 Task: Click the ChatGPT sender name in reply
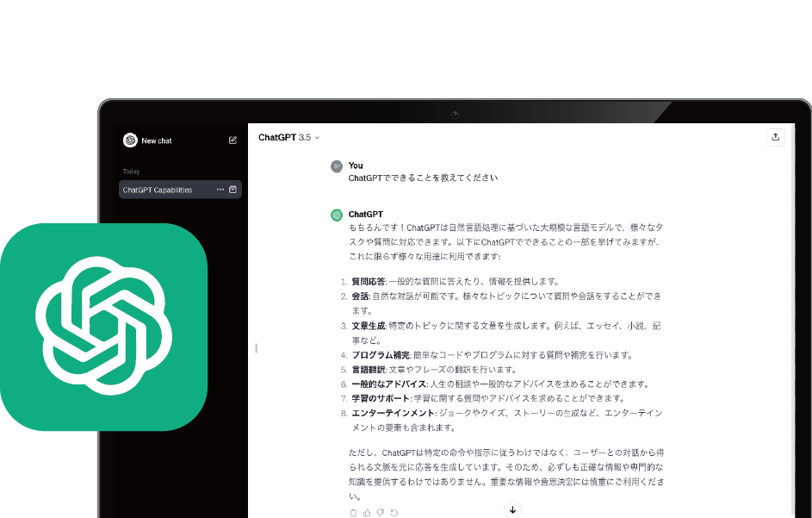[x=366, y=214]
